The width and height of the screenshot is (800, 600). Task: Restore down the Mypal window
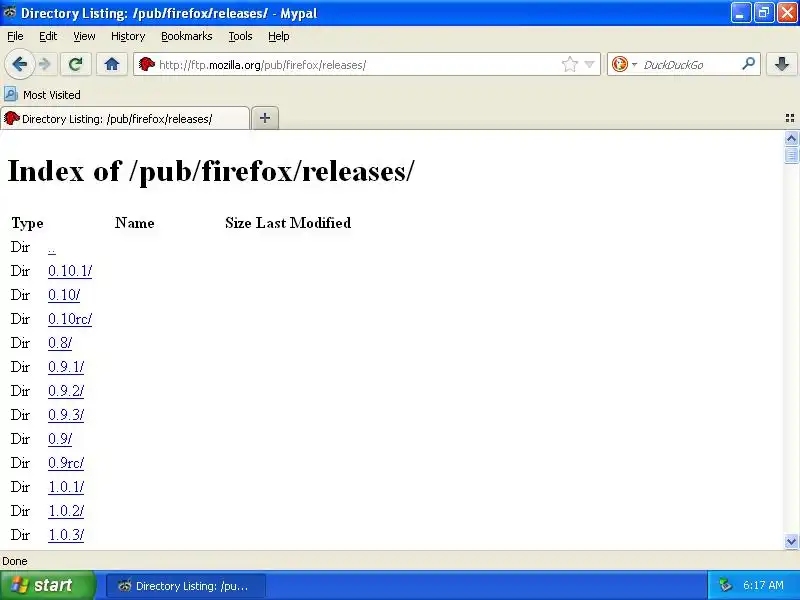click(x=764, y=13)
